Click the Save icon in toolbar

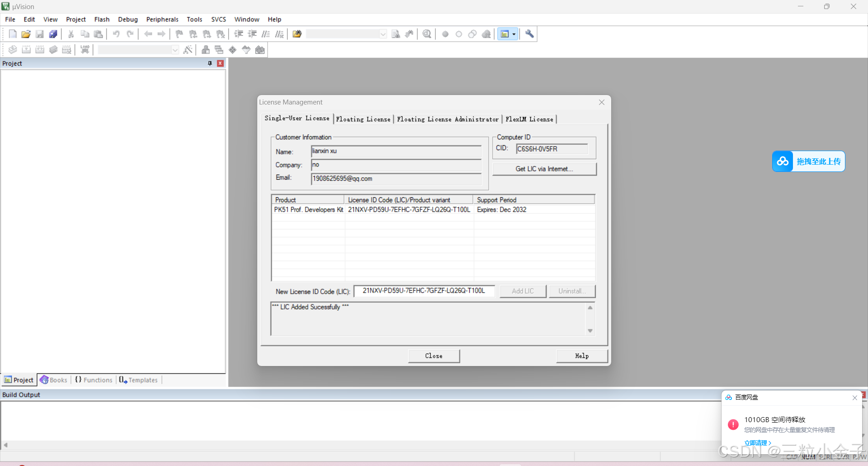click(x=40, y=34)
